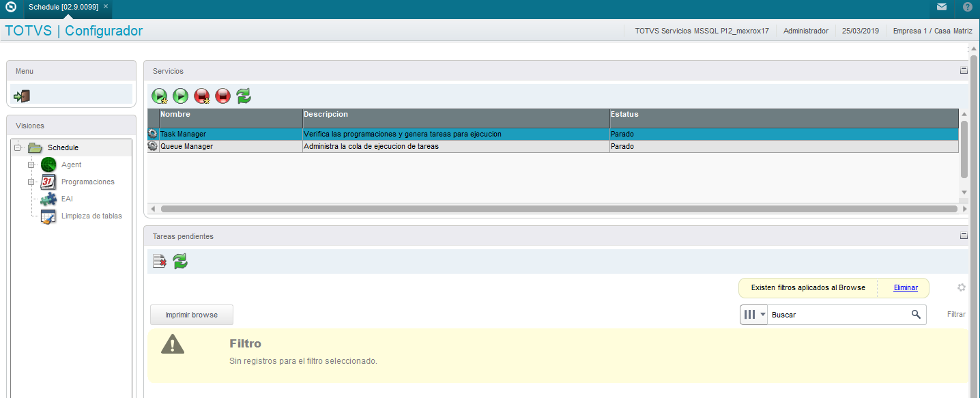Image resolution: width=980 pixels, height=398 pixels.
Task: Select Limpieza de tablas tree item label
Action: pos(91,216)
